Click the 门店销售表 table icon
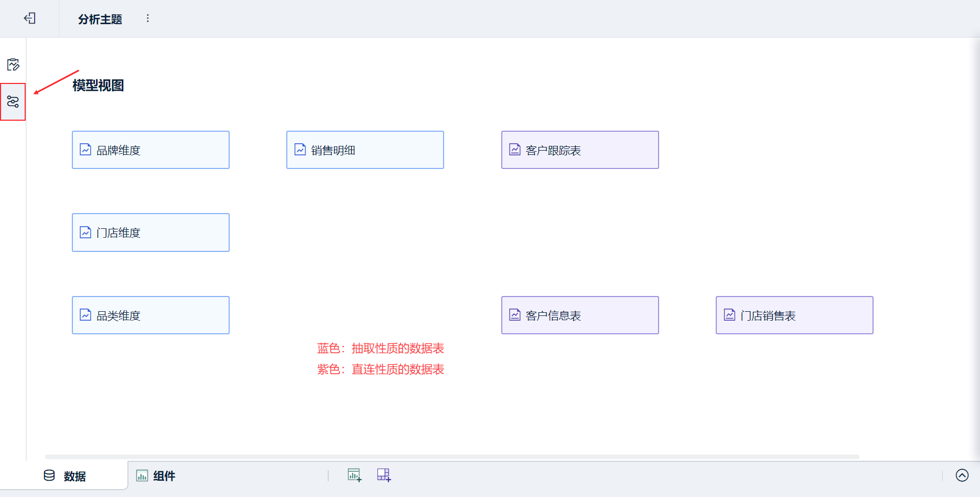This screenshot has width=980, height=497. click(x=729, y=315)
